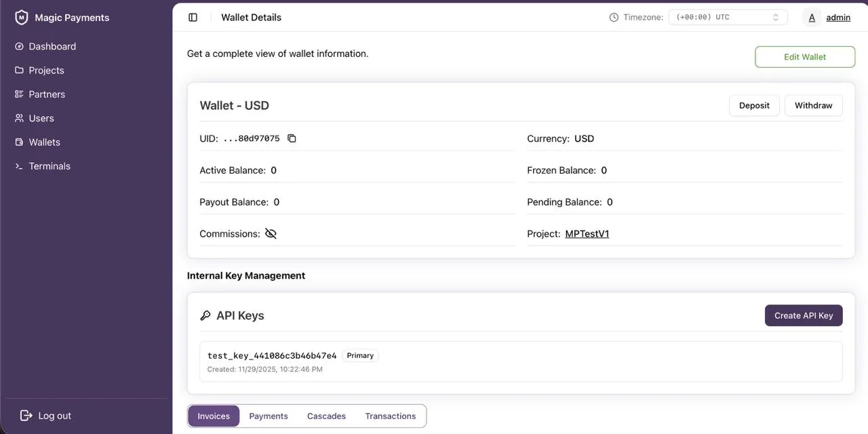Image resolution: width=868 pixels, height=434 pixels.
Task: Click the Wallet - USD heading
Action: [234, 106]
